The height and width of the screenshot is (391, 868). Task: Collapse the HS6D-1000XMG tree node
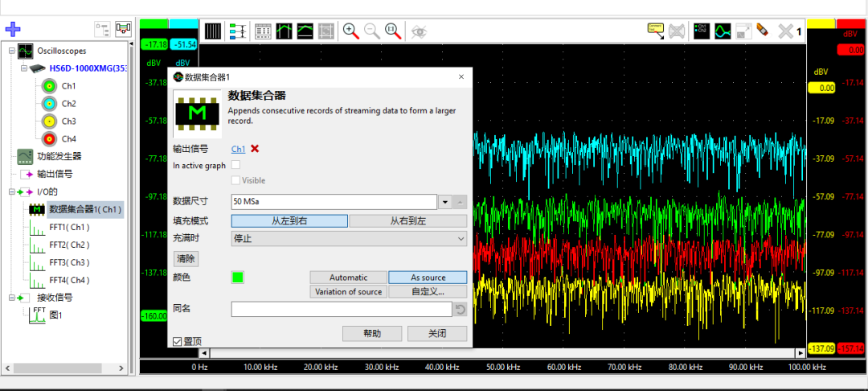(x=24, y=68)
